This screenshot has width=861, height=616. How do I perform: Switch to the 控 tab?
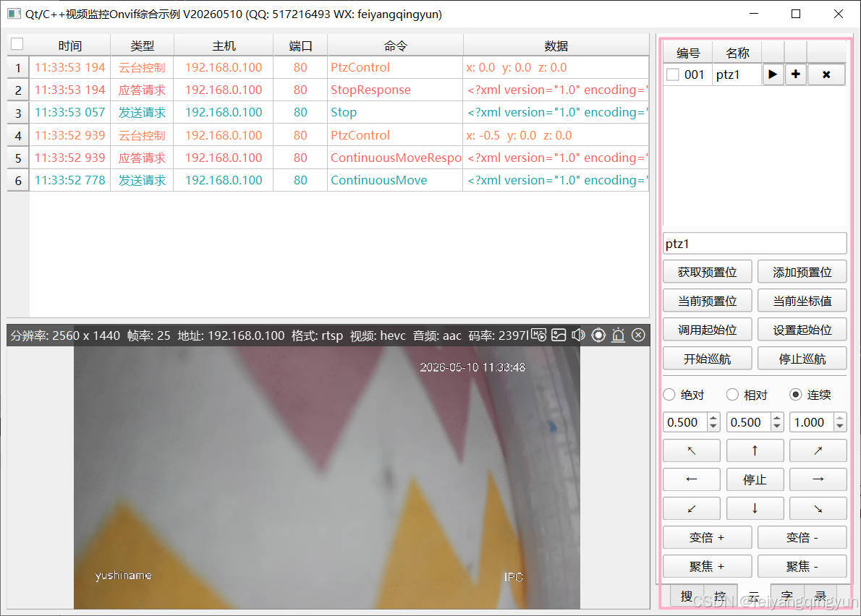(x=720, y=596)
